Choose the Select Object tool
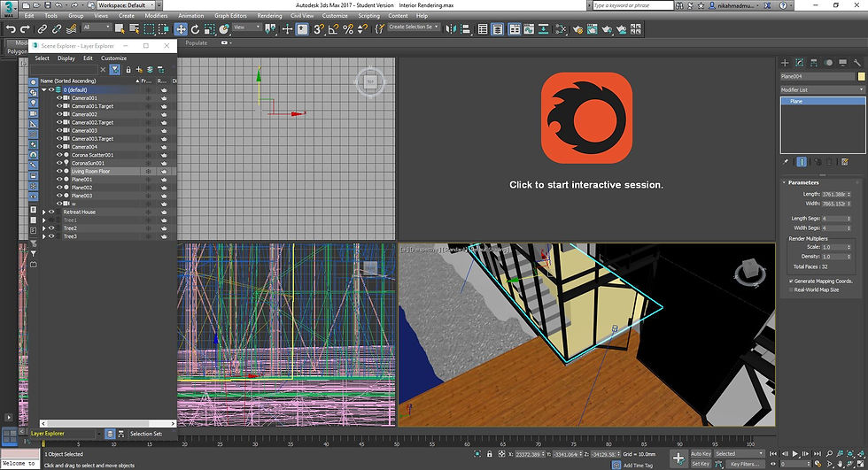The width and height of the screenshot is (868, 470). point(120,28)
